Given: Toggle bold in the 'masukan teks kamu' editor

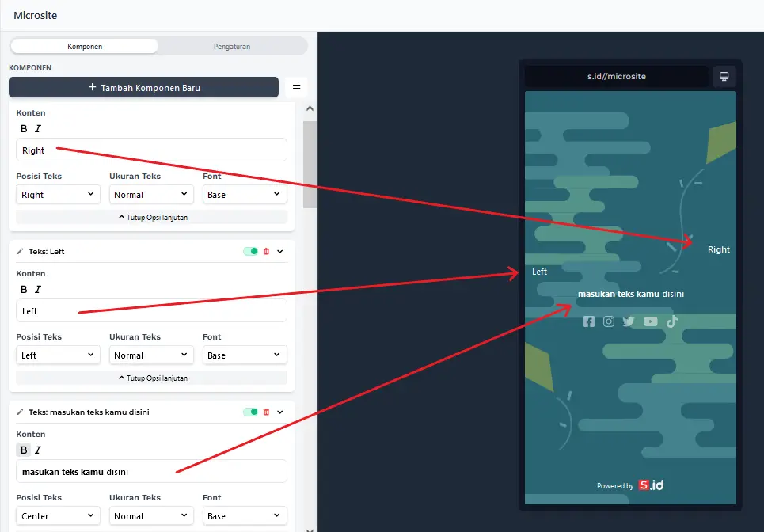Looking at the screenshot, I should click(24, 450).
